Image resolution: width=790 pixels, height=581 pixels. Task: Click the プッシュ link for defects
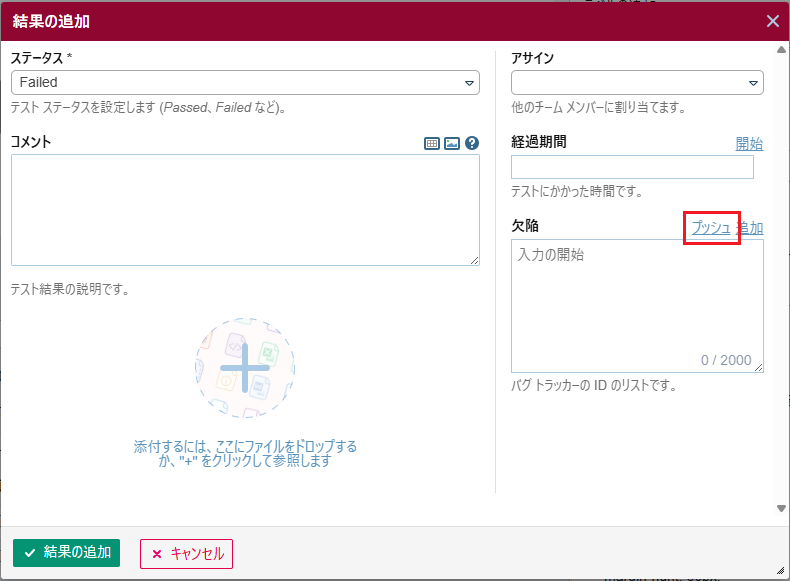[711, 228]
